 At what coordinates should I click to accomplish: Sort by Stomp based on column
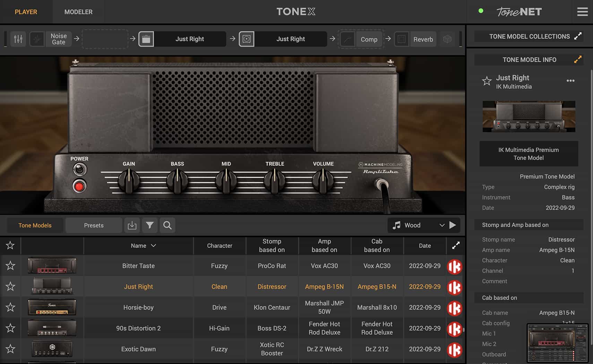(272, 245)
